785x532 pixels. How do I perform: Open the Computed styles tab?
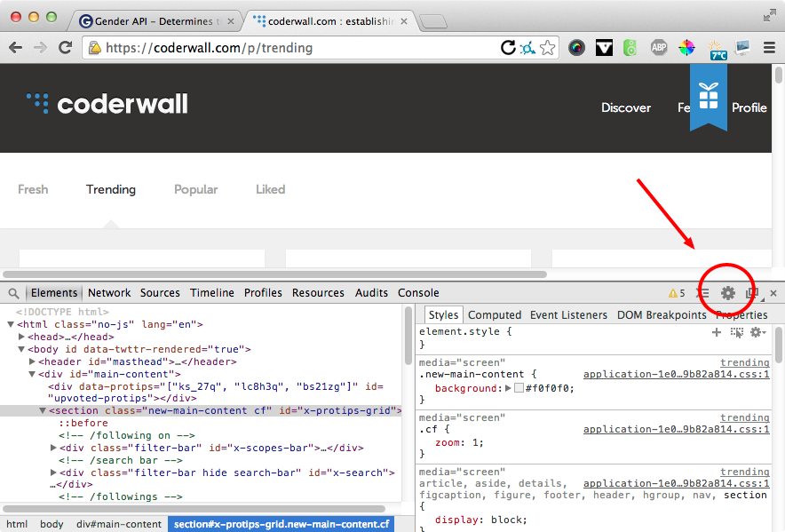[495, 315]
